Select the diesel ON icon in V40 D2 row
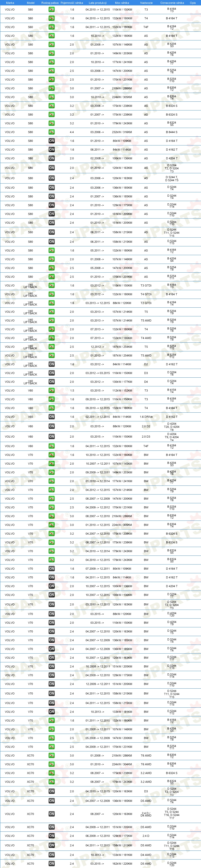Viewport: 201px width, 868px height. click(51, 364)
